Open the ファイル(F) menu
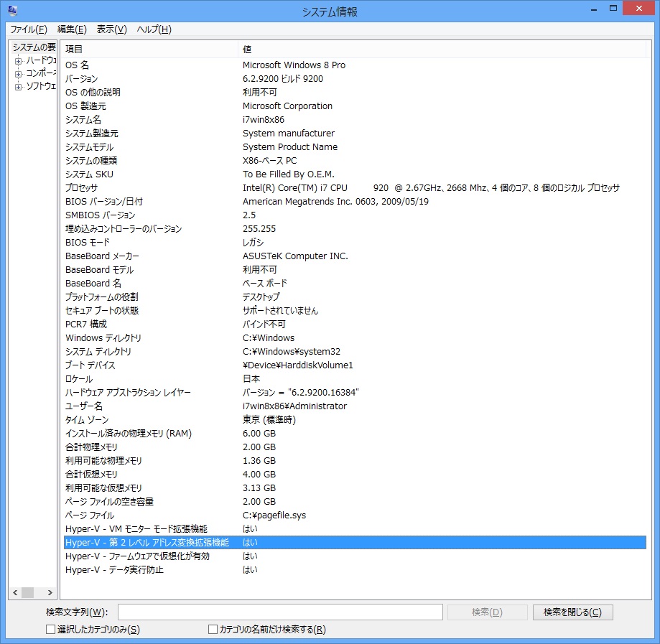The image size is (660, 644). [x=29, y=29]
